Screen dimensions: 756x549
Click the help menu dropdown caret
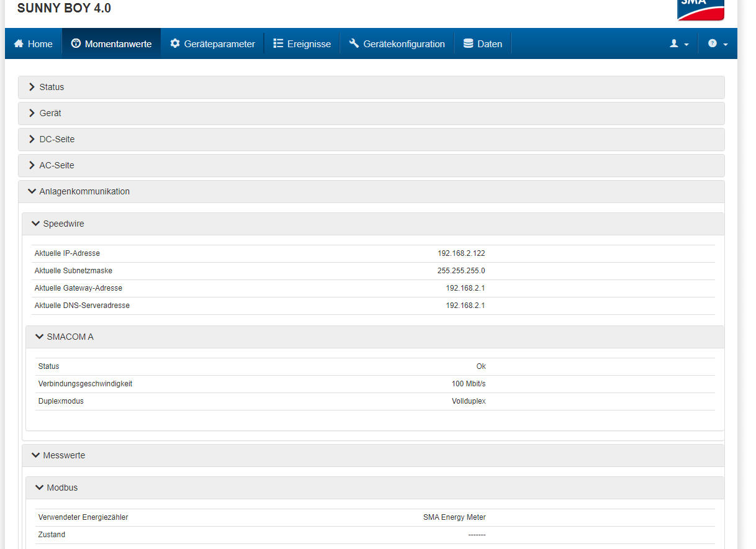pyautogui.click(x=726, y=45)
